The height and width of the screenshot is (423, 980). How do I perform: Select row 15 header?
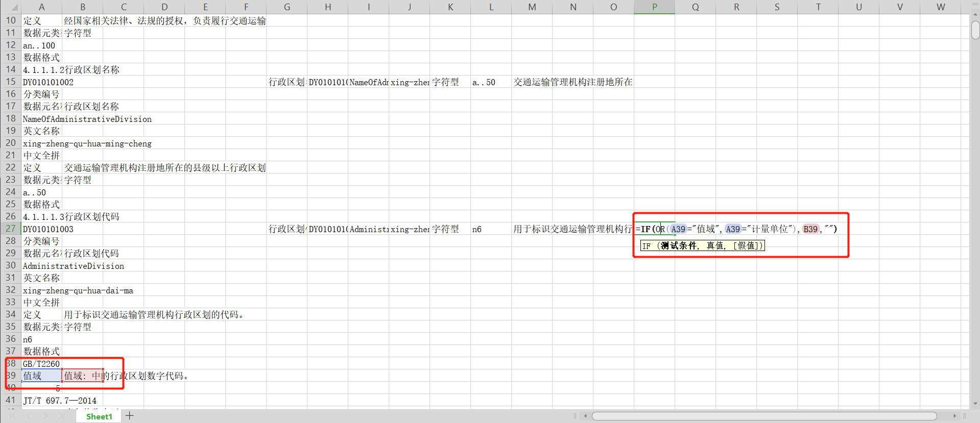[x=11, y=82]
